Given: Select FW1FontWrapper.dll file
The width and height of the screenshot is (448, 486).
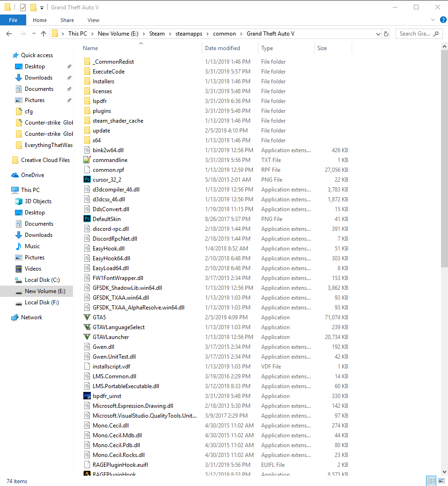Looking at the screenshot, I should [x=118, y=278].
